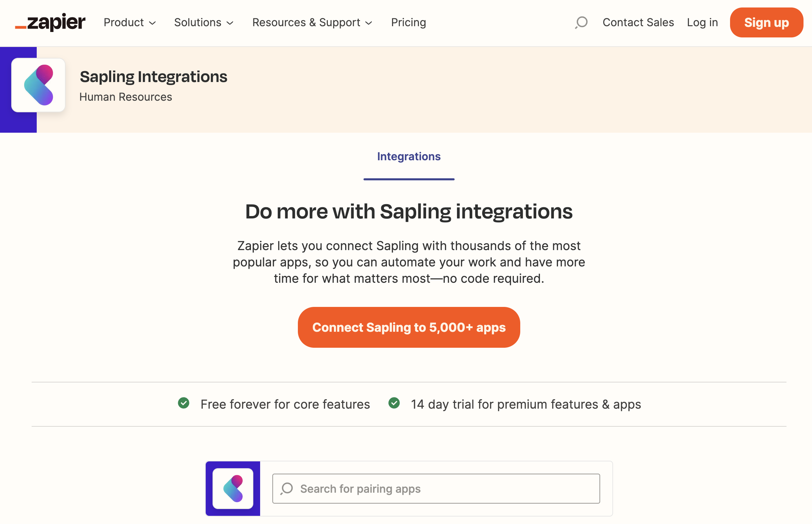
Task: Click the green checkmark beside 14 day trial
Action: click(x=394, y=403)
